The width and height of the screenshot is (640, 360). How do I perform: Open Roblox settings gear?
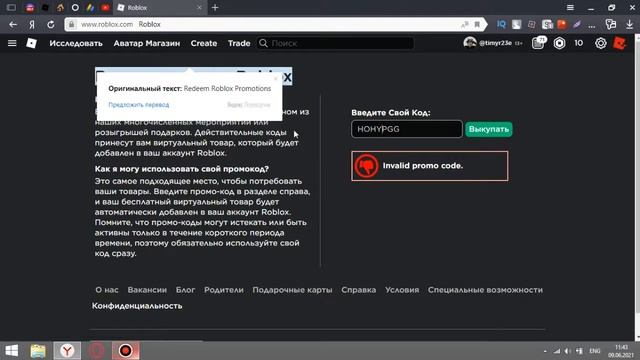pyautogui.click(x=600, y=43)
